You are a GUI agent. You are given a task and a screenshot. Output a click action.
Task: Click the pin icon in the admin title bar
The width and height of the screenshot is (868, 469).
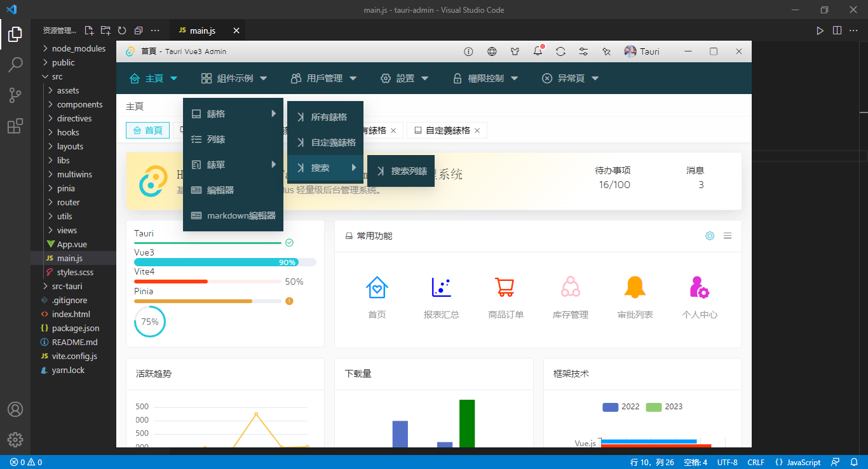tap(606, 51)
